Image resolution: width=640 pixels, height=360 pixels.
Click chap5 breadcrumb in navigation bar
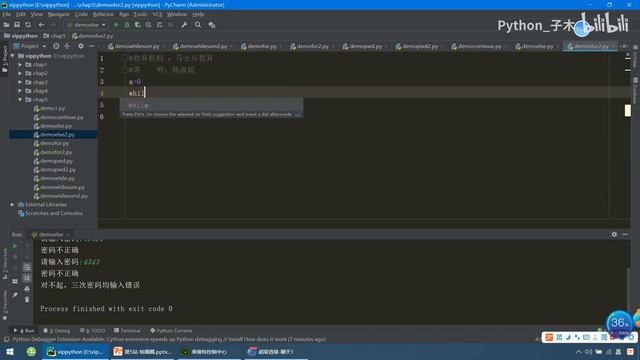pyautogui.click(x=54, y=36)
